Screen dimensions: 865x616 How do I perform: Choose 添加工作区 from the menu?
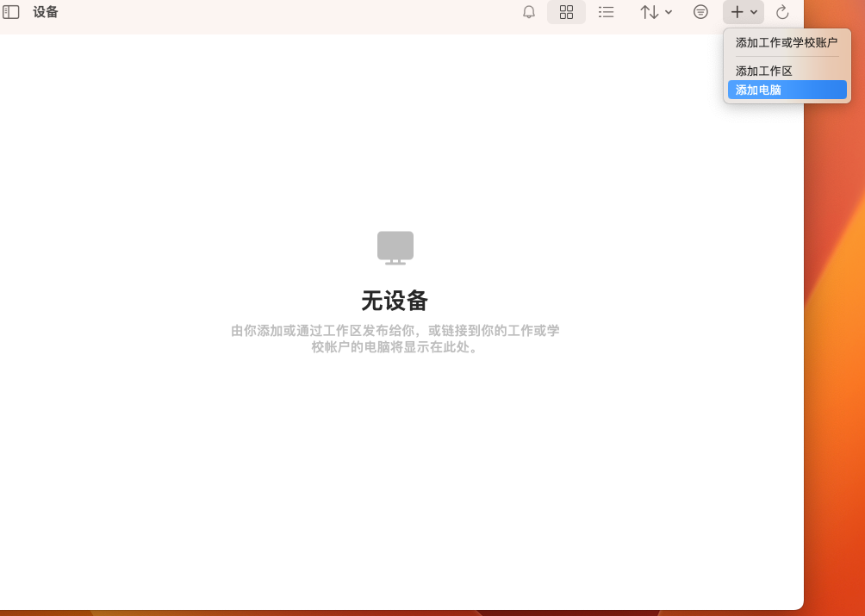pos(763,72)
